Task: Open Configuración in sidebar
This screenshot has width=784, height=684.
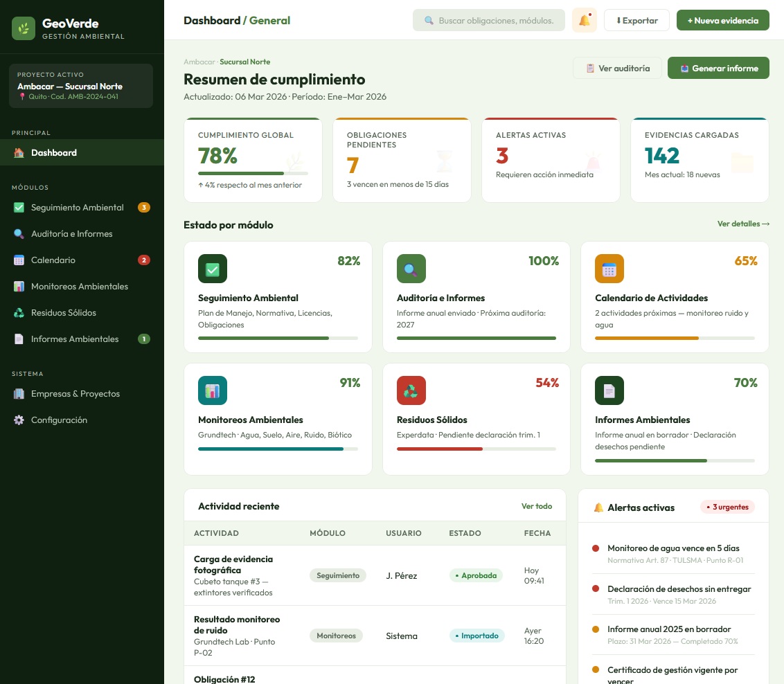Action: pos(82,420)
